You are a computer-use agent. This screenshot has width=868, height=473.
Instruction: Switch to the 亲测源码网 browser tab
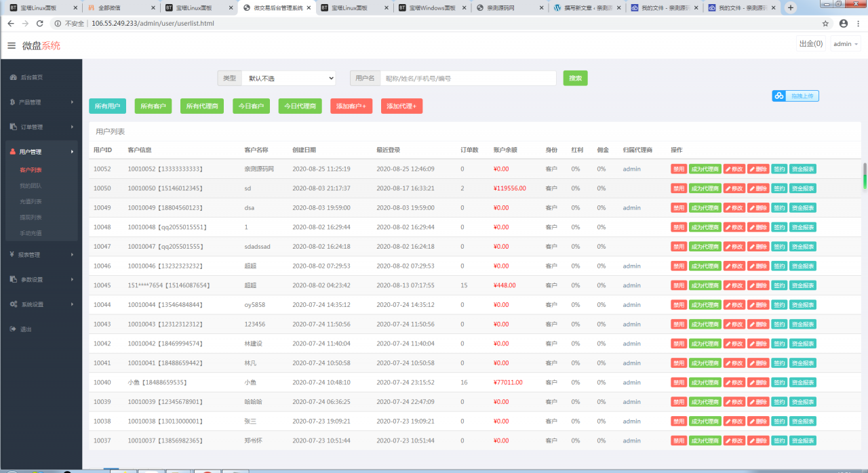pos(509,8)
